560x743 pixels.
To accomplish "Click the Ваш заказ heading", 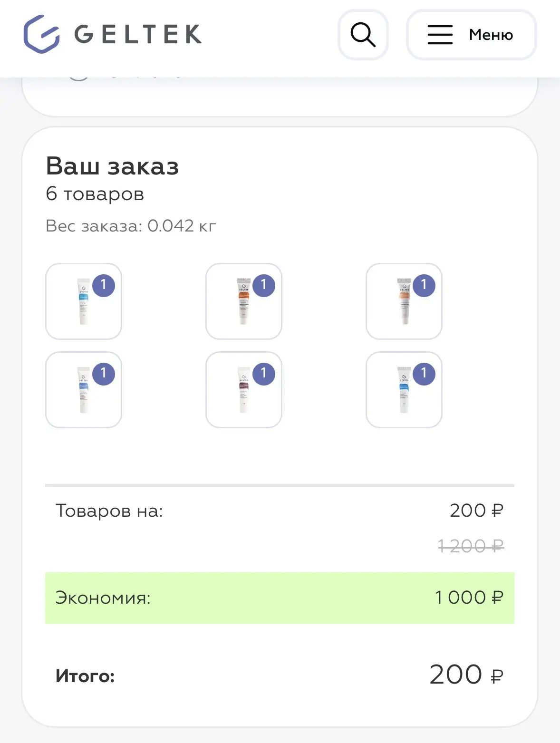I will [x=112, y=167].
